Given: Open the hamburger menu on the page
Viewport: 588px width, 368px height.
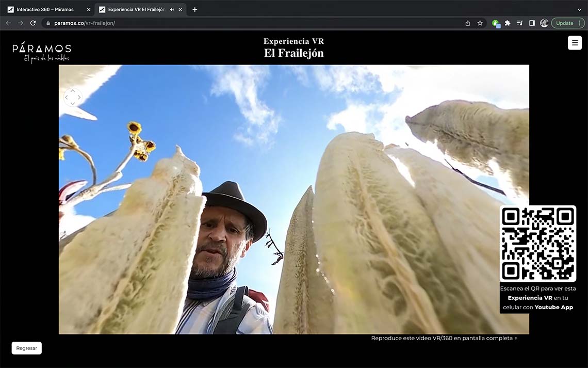Looking at the screenshot, I should (x=575, y=43).
